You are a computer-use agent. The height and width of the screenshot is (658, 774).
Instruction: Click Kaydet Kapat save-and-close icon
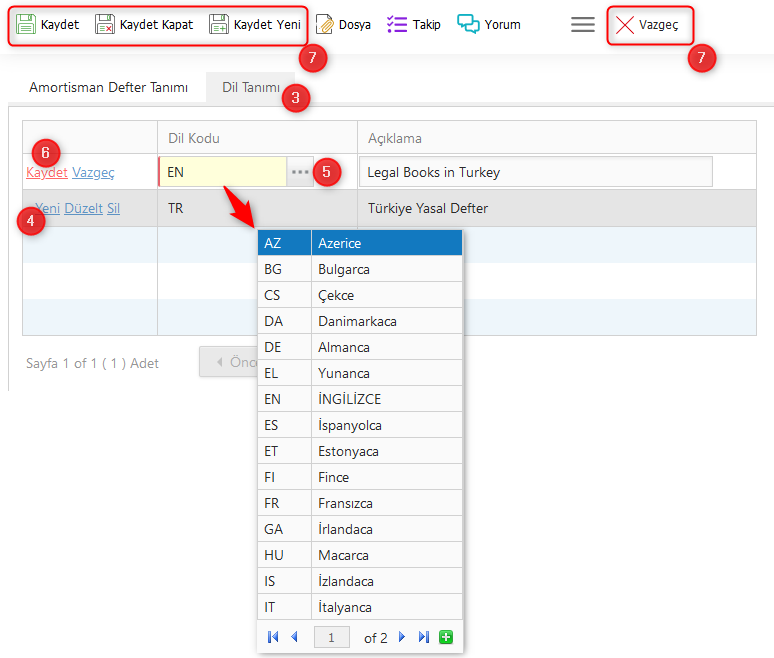point(105,24)
